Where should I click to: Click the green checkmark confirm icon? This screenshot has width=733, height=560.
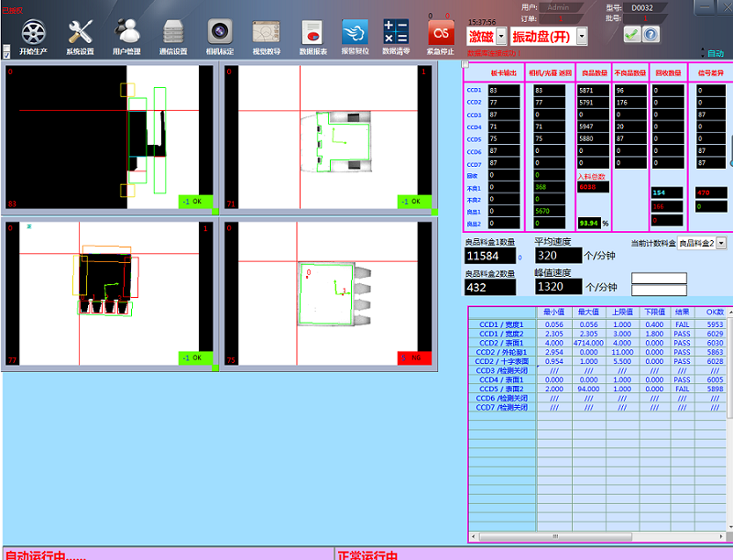(631, 34)
